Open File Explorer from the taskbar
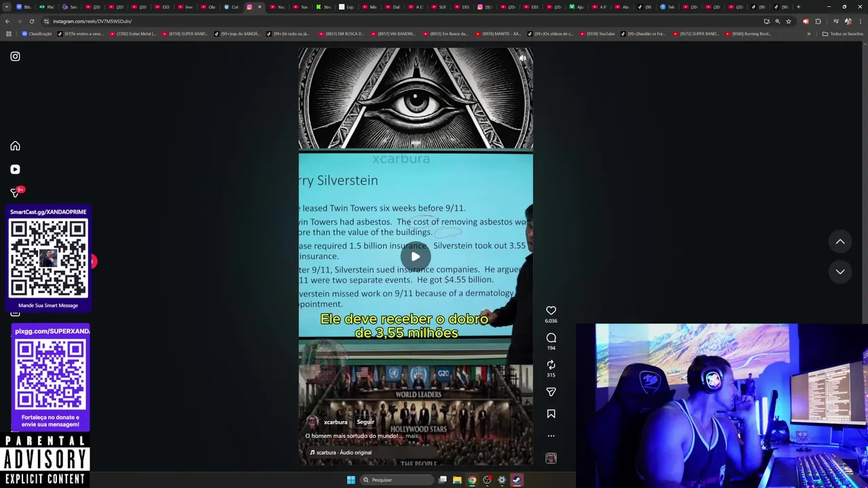The width and height of the screenshot is (868, 488). pyautogui.click(x=457, y=480)
